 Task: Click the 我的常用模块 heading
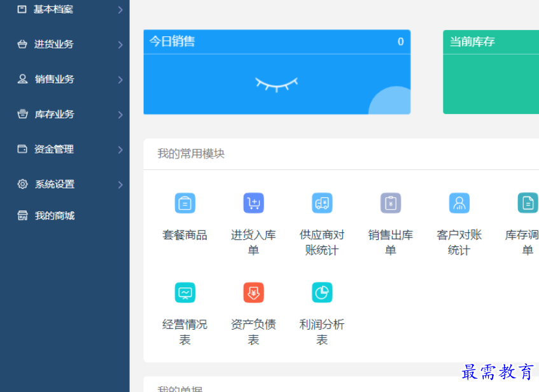point(191,153)
